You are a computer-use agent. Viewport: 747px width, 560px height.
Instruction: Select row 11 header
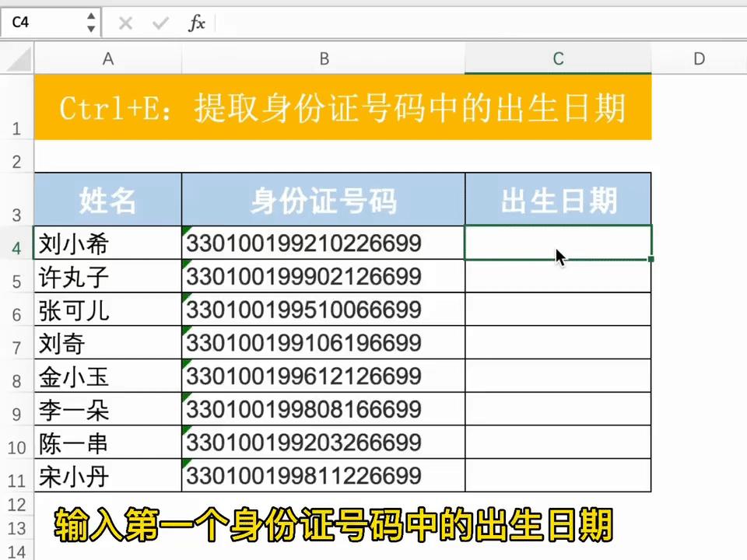16,478
